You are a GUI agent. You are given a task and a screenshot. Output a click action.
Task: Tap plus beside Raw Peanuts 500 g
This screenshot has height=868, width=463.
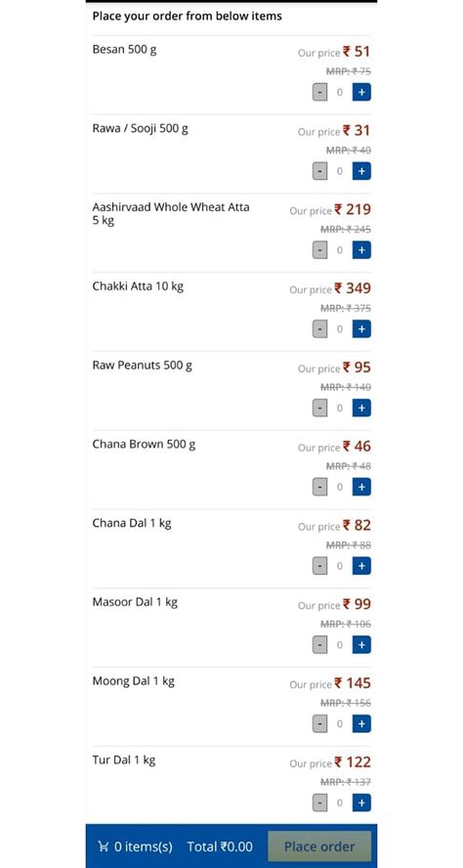(x=361, y=408)
